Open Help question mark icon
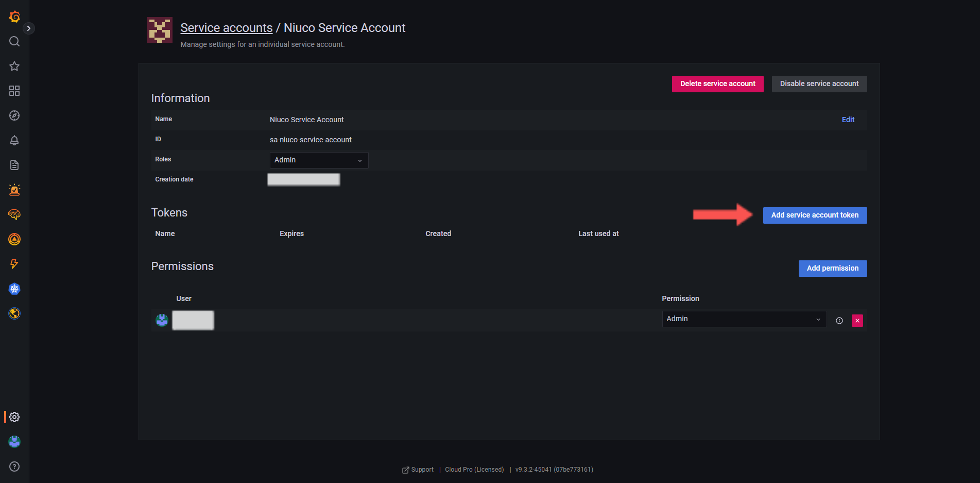The height and width of the screenshot is (483, 980). point(14,467)
